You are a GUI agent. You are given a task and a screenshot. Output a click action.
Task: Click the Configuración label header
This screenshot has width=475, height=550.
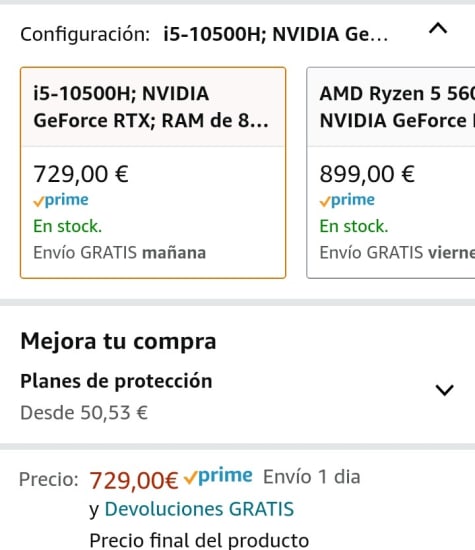[x=85, y=34]
